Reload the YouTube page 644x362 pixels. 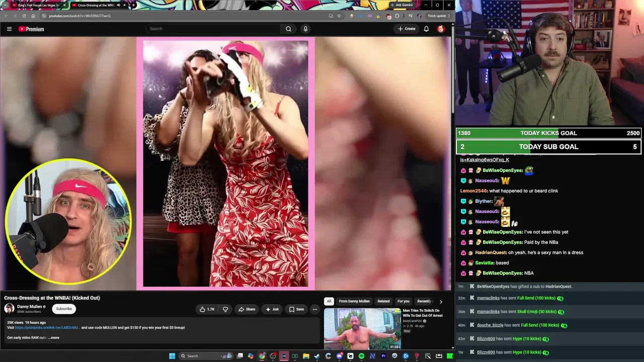click(24, 16)
